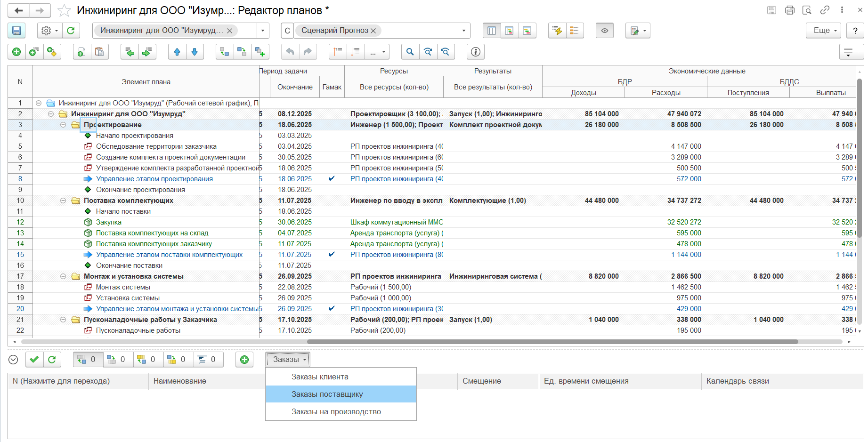Viewport: 868px width, 442px height.
Task: Open the Управление этапом проектирования row
Action: pyautogui.click(x=154, y=179)
